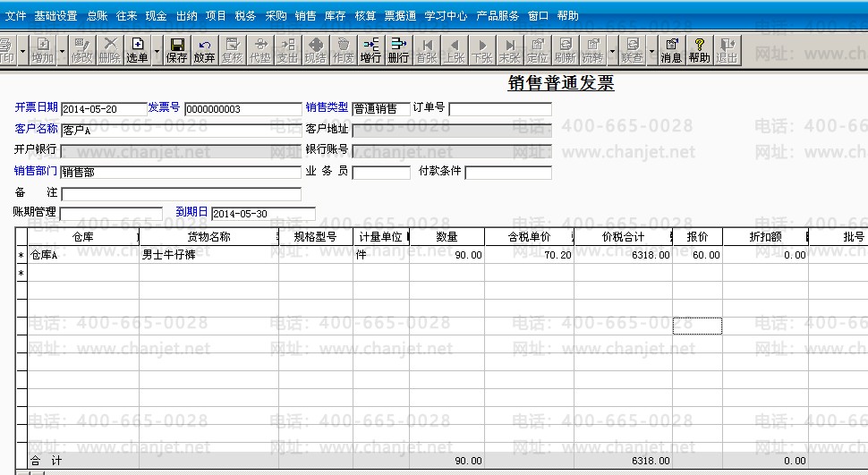This screenshot has width=868, height=475.
Task: Go to previous record with 上张
Action: click(x=455, y=50)
